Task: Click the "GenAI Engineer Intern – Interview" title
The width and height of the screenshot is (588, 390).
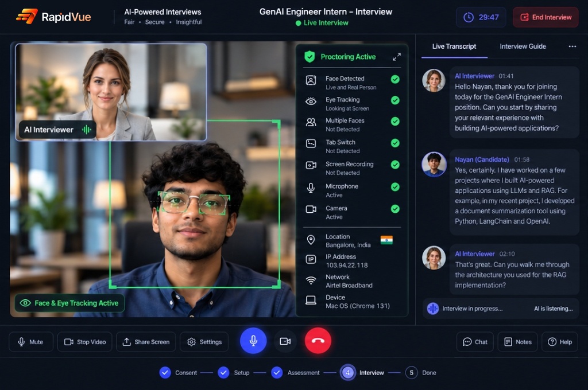Action: tap(326, 11)
